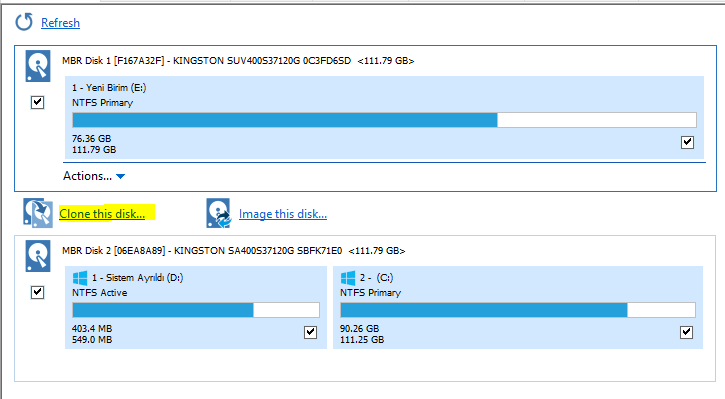Click the 403.4 MB used space value
Screen dimensions: 725x399
pyautogui.click(x=92, y=329)
